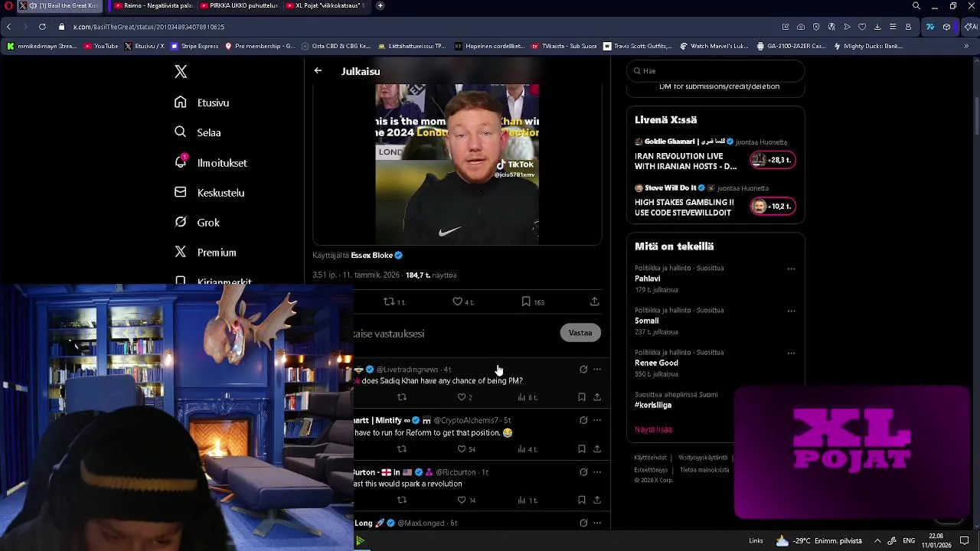
Task: Open Ilmoitukset notifications
Action: click(x=211, y=162)
